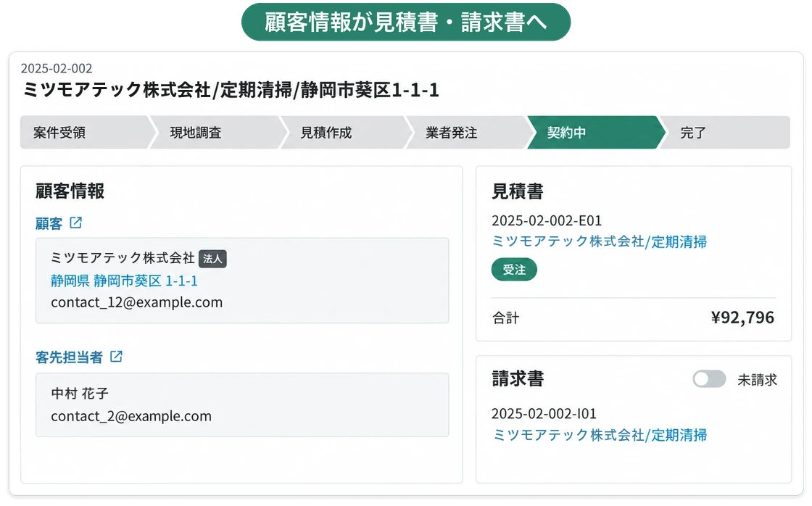Click the 合計 label
This screenshot has width=812, height=506.
coord(505,318)
